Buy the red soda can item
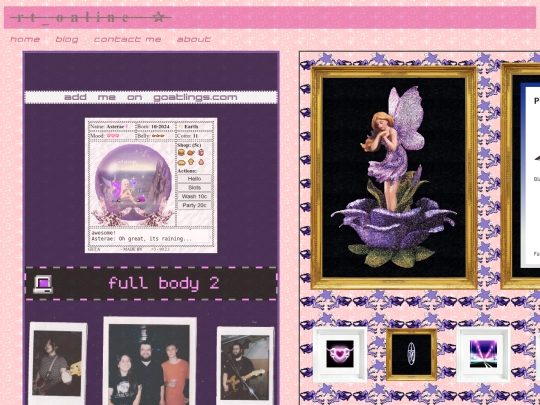 click(201, 152)
